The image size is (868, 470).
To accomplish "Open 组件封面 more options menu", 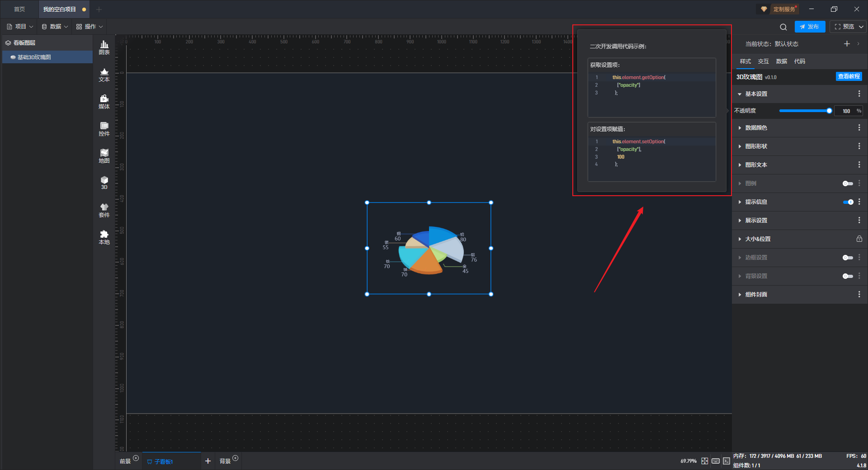I will (x=859, y=295).
